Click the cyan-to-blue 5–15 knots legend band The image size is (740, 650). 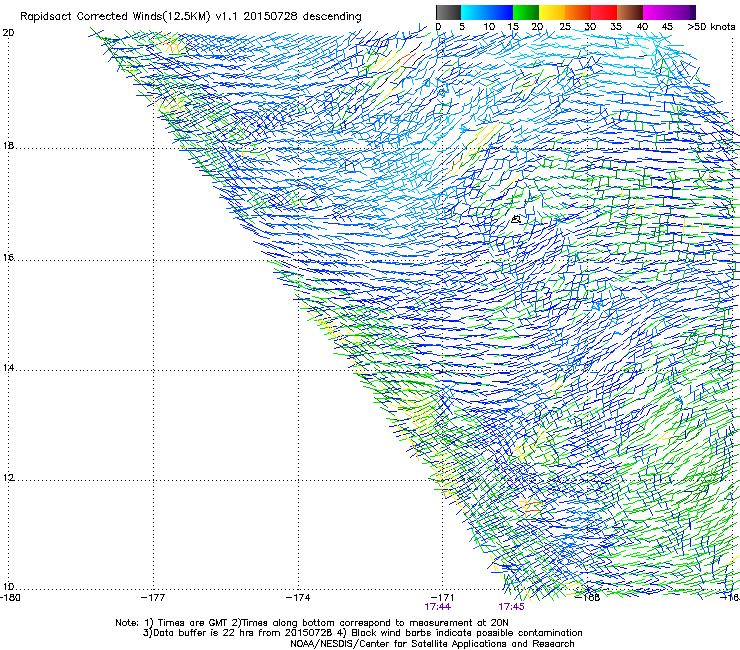487,12
